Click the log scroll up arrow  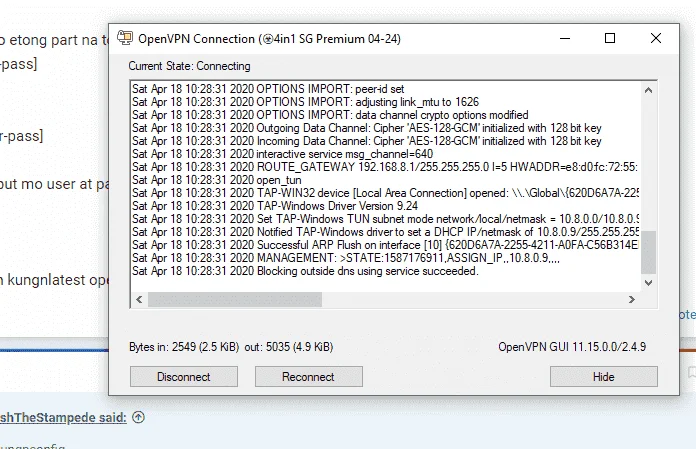[649, 90]
